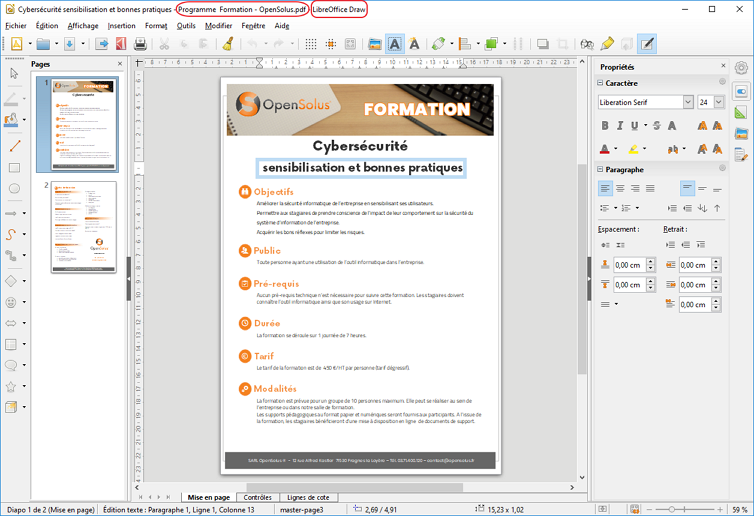This screenshot has width=754, height=516.
Task: Toggle Bold formatting in Caractère panel
Action: click(x=605, y=126)
